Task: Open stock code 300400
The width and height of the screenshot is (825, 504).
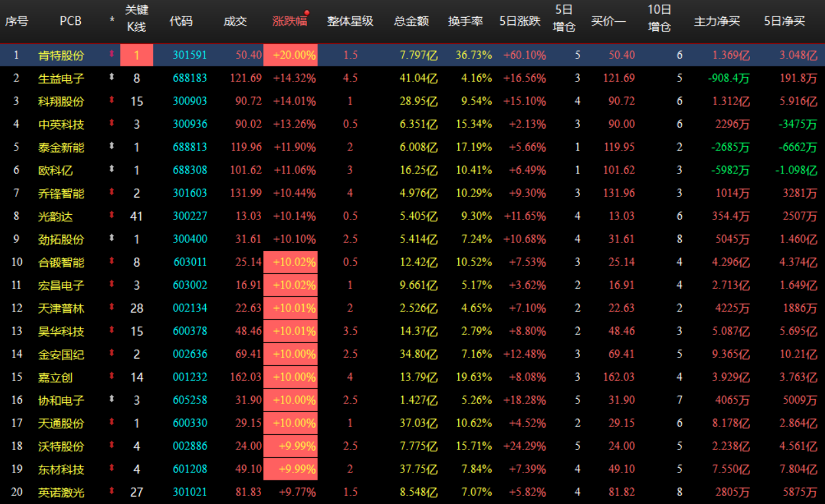Action: coord(190,239)
